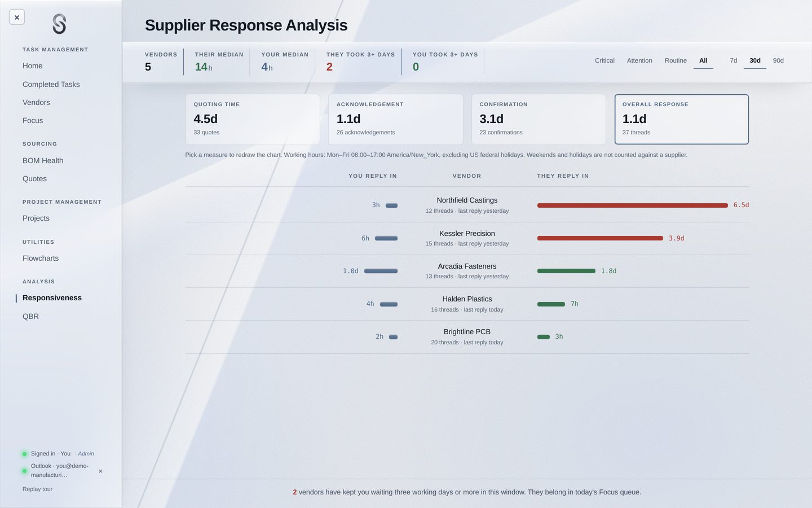The image size is (812, 508).
Task: Click Halden Plastics vendor name
Action: tap(467, 299)
